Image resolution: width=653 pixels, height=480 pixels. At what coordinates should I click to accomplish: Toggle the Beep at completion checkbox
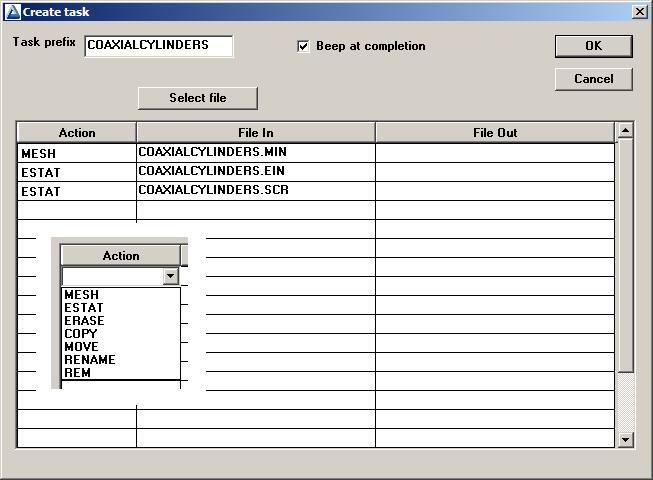[304, 47]
